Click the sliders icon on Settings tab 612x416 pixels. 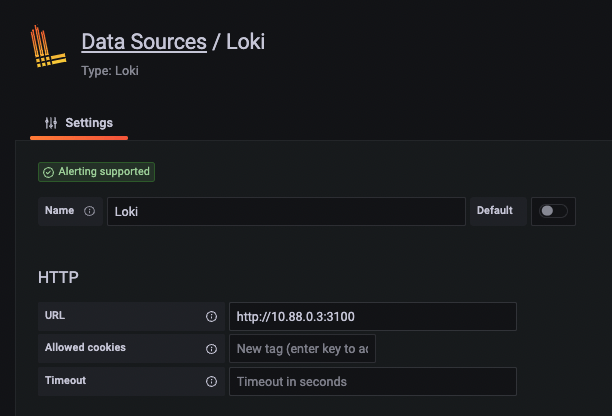pyautogui.click(x=51, y=123)
